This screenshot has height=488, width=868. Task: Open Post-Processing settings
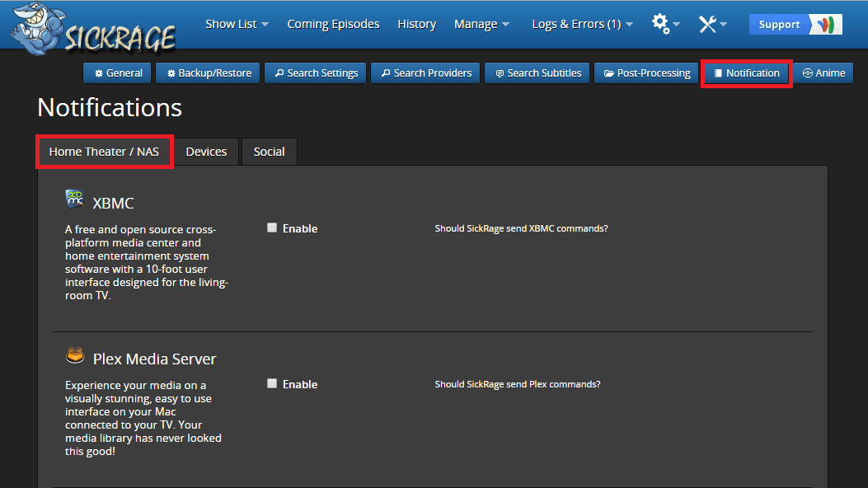pyautogui.click(x=646, y=73)
